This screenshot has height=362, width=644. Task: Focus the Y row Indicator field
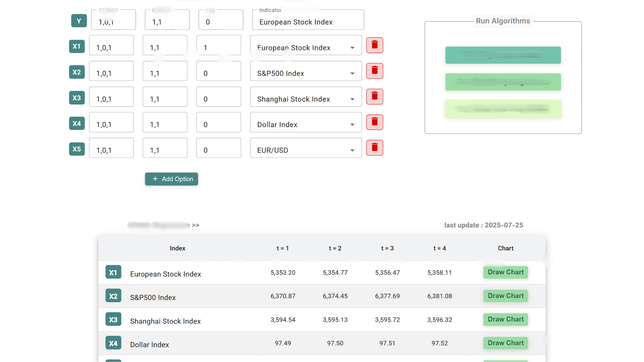pos(308,20)
